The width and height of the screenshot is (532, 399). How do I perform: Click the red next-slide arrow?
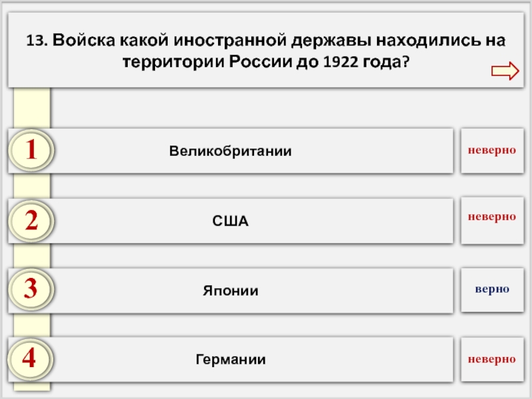(x=505, y=71)
